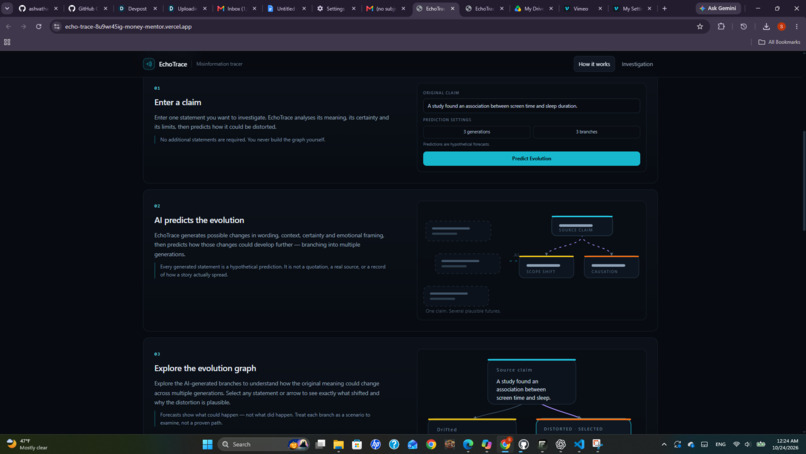The width and height of the screenshot is (806, 454).
Task: Open the How it works tab
Action: coord(594,64)
